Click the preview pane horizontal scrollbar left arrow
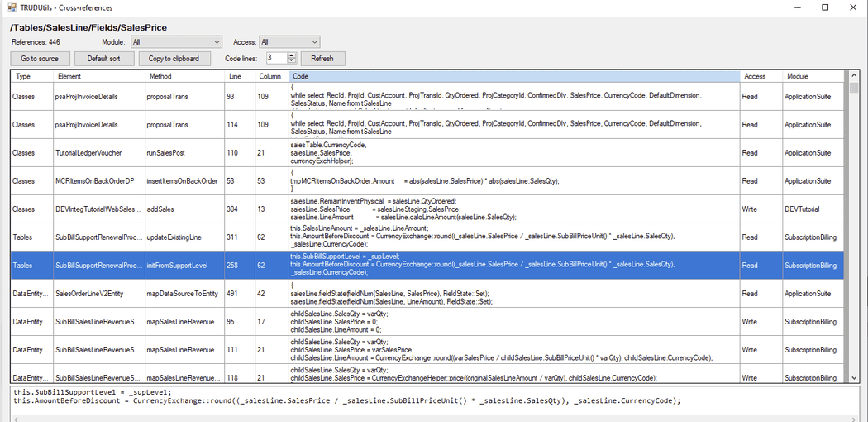 point(15,420)
